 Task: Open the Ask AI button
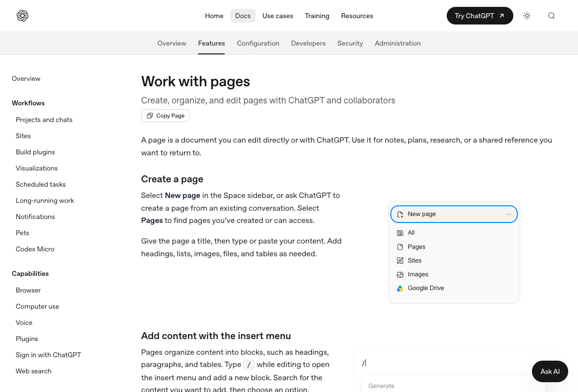pos(550,371)
